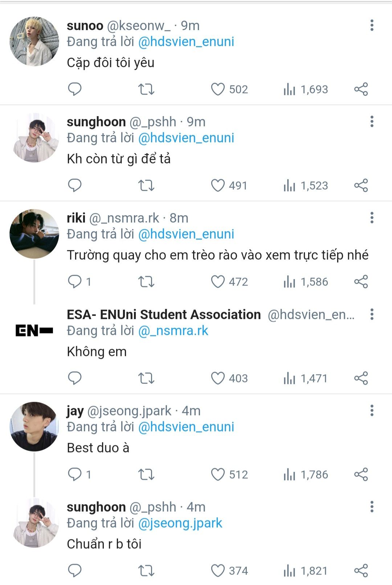This screenshot has height=585, width=392.
Task: Open @_nsmra.rk mention in ESA's reply
Action: click(173, 331)
